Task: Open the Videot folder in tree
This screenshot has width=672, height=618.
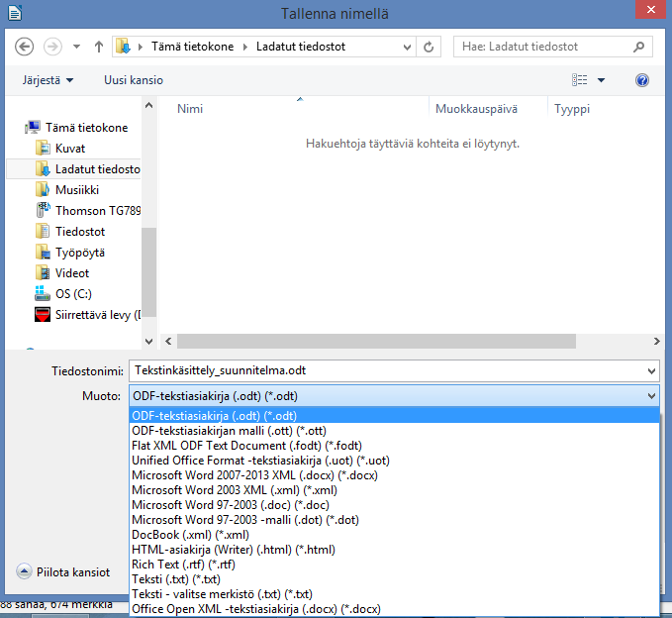Action: pos(61,273)
